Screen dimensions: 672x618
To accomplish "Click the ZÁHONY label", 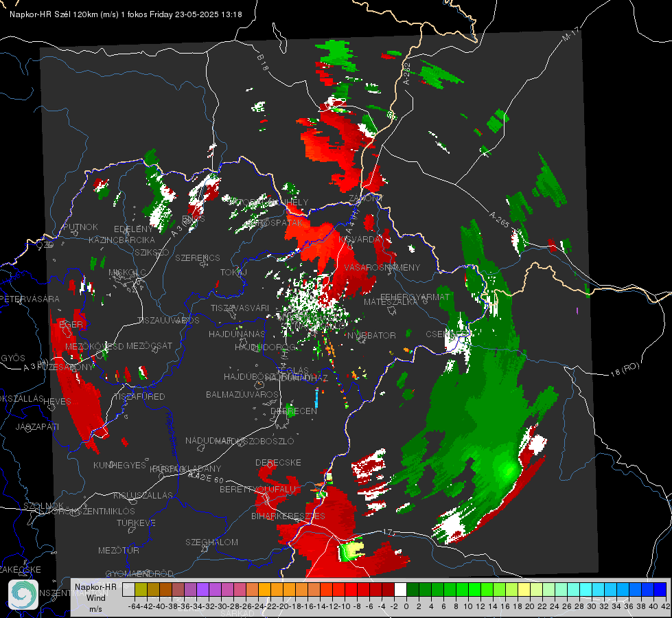I will click(366, 198).
